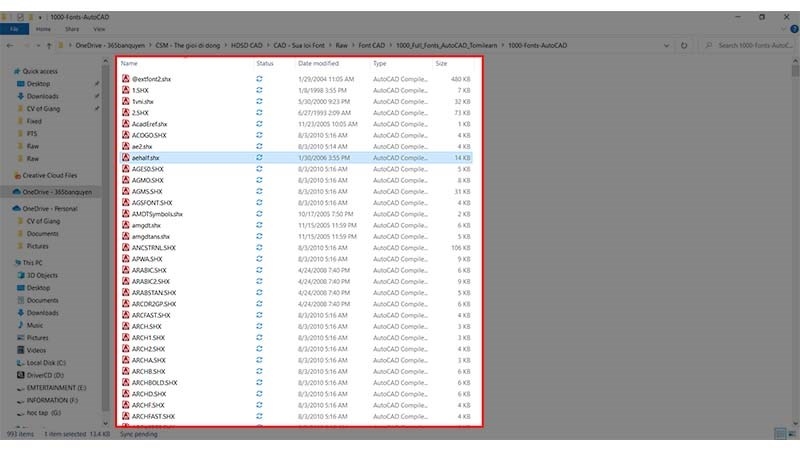Expand address bar history dropdown

pos(666,45)
